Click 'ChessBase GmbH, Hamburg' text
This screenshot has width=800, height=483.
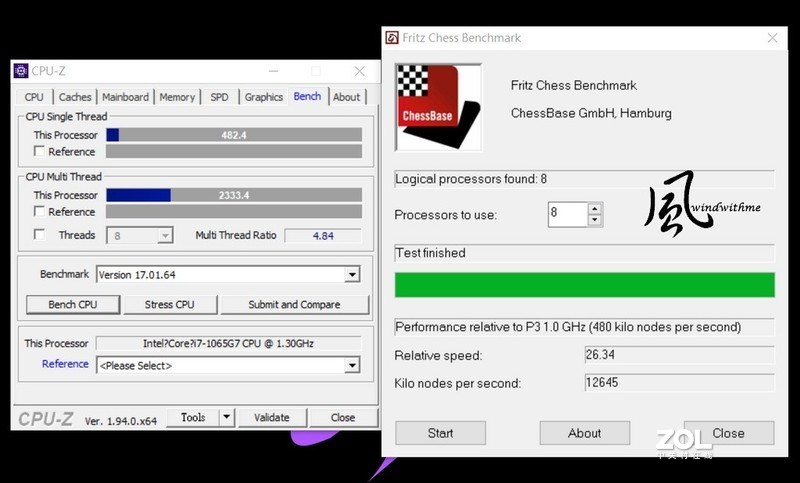pos(591,113)
